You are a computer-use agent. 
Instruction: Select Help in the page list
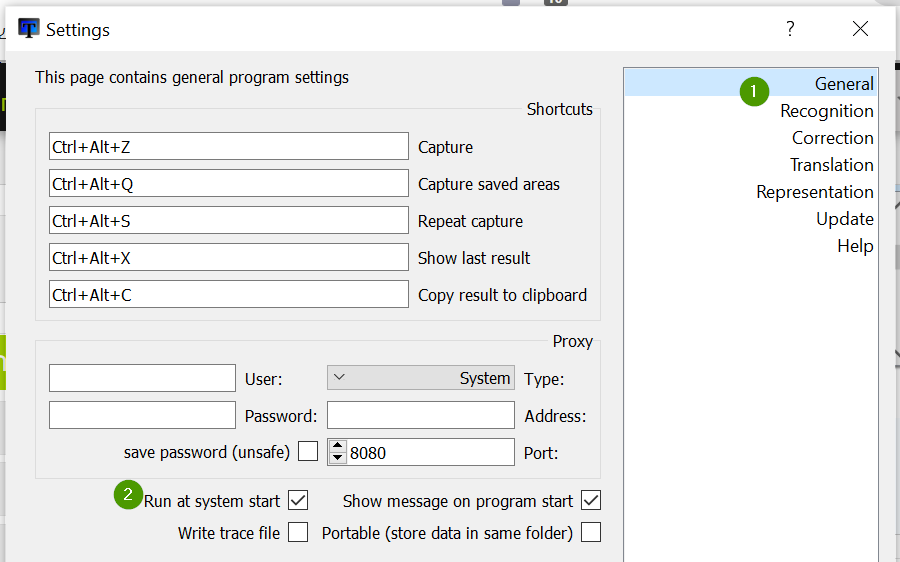(x=855, y=246)
